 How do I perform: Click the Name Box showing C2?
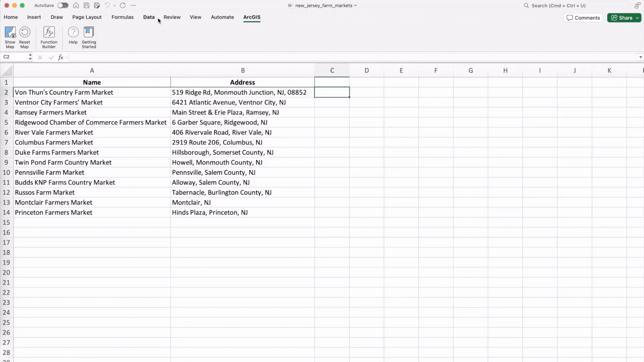click(x=14, y=57)
